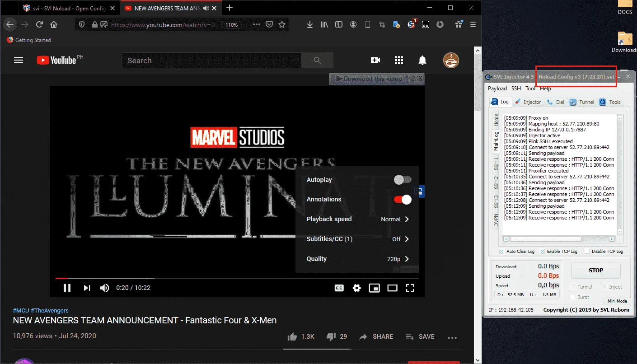
Task: Open a new Firefox tab
Action: [x=230, y=8]
